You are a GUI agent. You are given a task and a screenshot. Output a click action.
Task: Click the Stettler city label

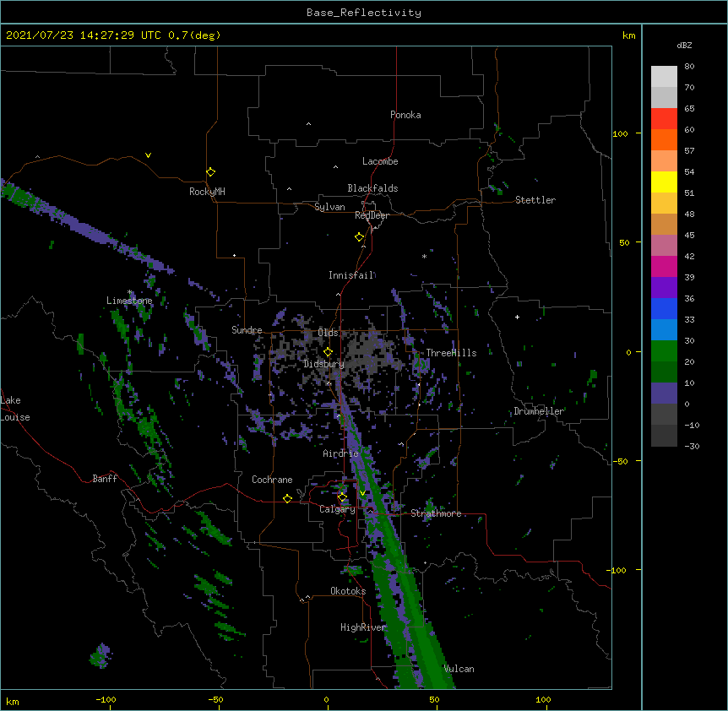[x=535, y=200]
